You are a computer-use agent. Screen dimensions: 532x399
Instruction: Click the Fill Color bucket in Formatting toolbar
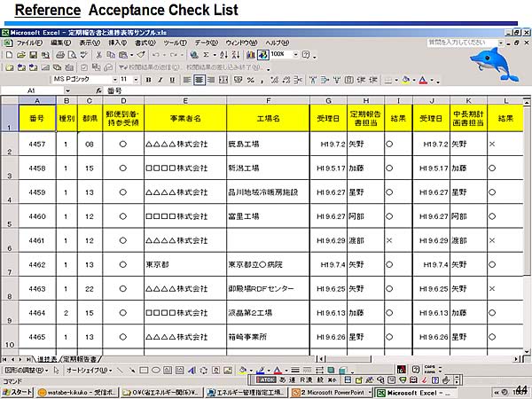(405, 80)
